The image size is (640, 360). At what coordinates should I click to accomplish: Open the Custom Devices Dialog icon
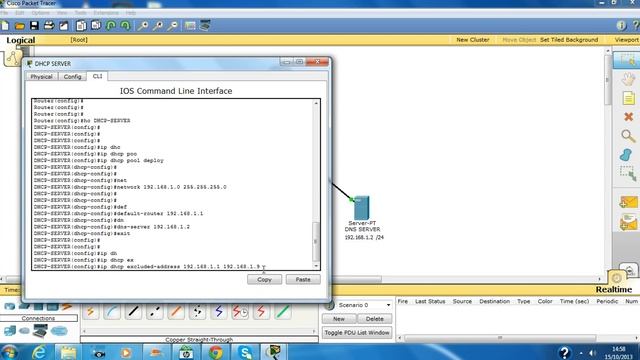[205, 25]
